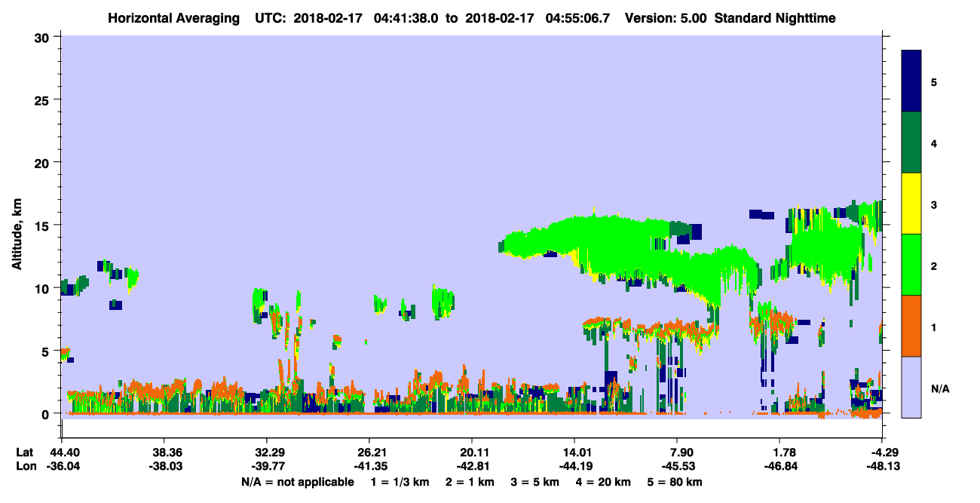Click the 'Lon' row label
980x503 pixels.
(25, 466)
